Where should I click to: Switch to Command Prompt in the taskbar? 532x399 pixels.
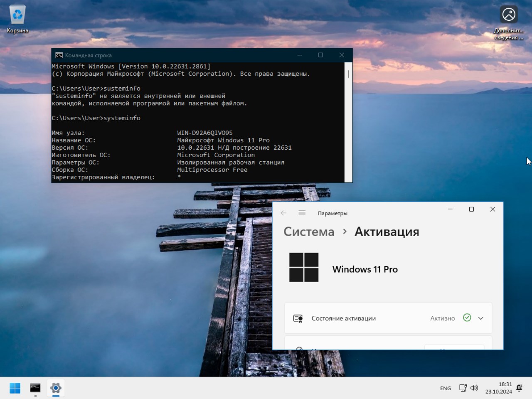pyautogui.click(x=35, y=388)
